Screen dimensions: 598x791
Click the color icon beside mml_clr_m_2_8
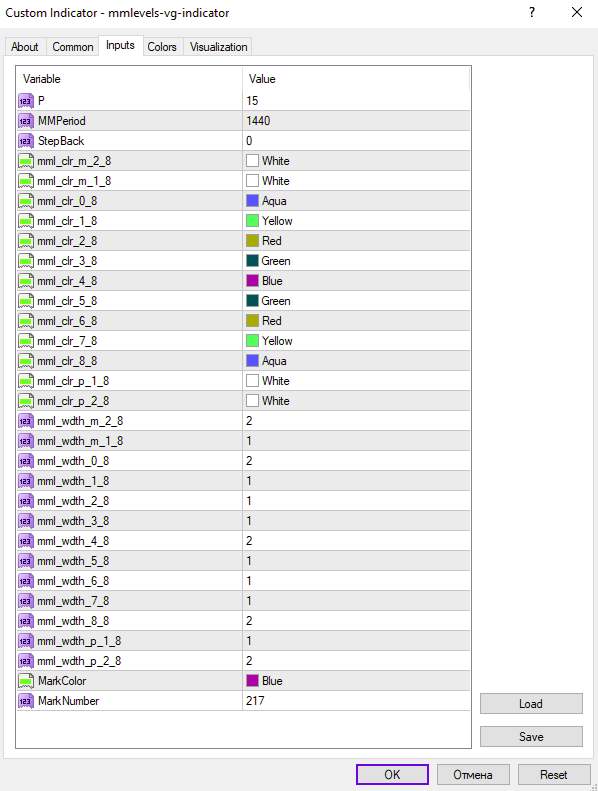(x=25, y=161)
